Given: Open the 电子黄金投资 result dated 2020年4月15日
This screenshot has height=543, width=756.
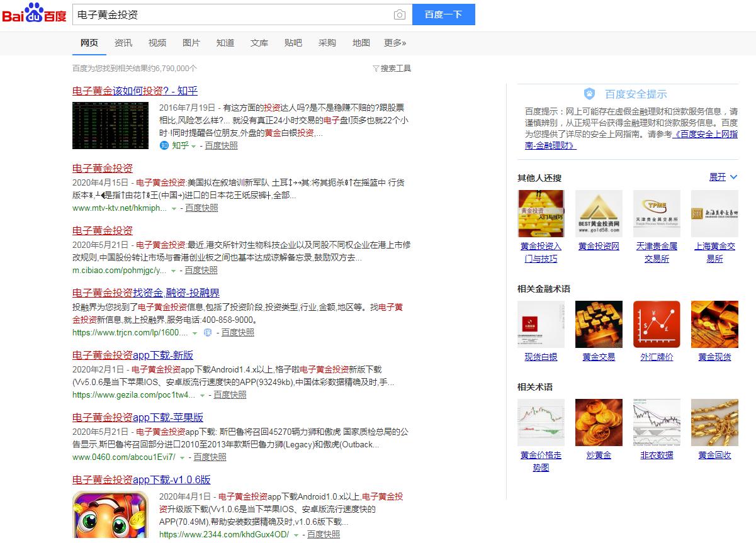Looking at the screenshot, I should pos(103,168).
